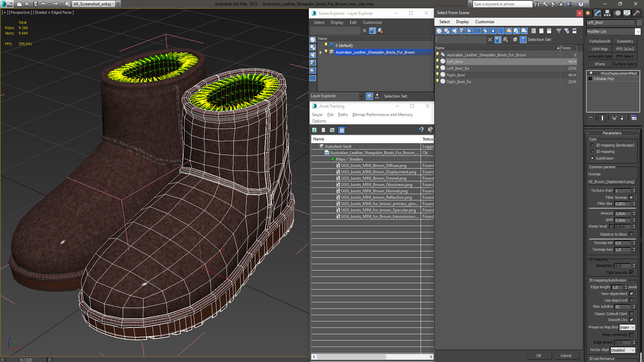Click Select None icon in Select From Scene
This screenshot has height=362, width=644.
(x=541, y=31)
